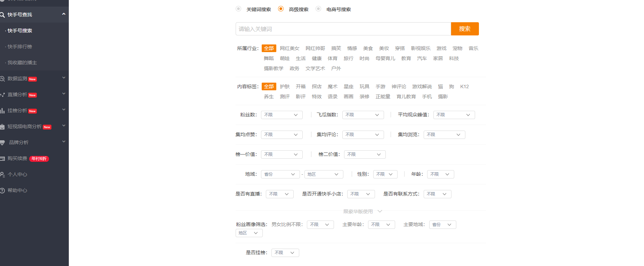Select 全部 under 内容标签

pos(269,86)
